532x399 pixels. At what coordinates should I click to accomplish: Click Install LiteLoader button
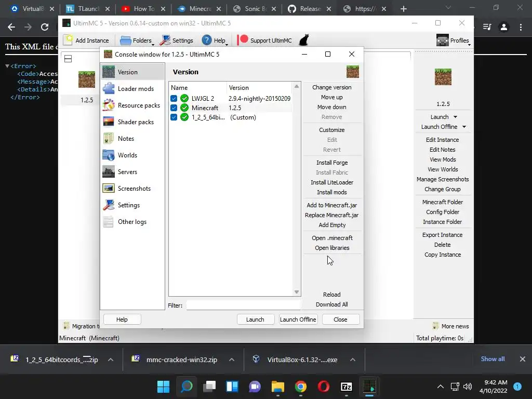coord(332,182)
